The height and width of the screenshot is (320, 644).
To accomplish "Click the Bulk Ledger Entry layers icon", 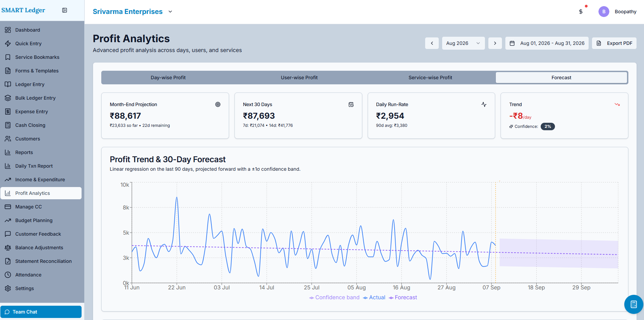I will click(8, 98).
